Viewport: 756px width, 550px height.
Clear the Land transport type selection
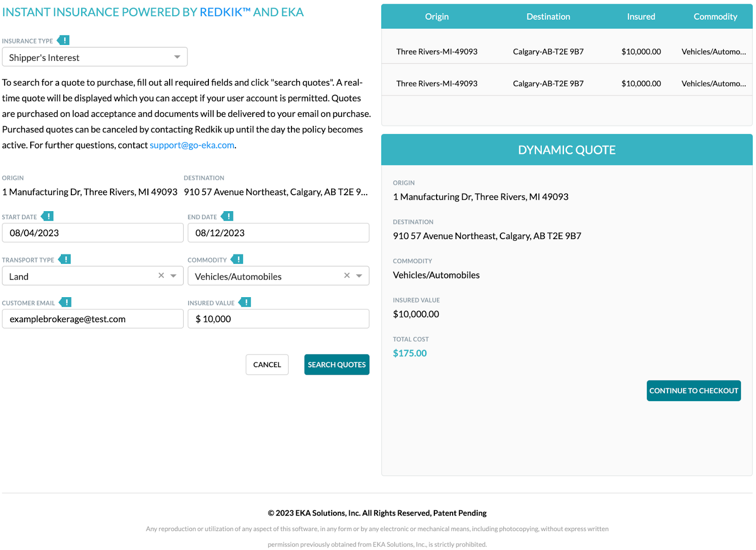[161, 275]
